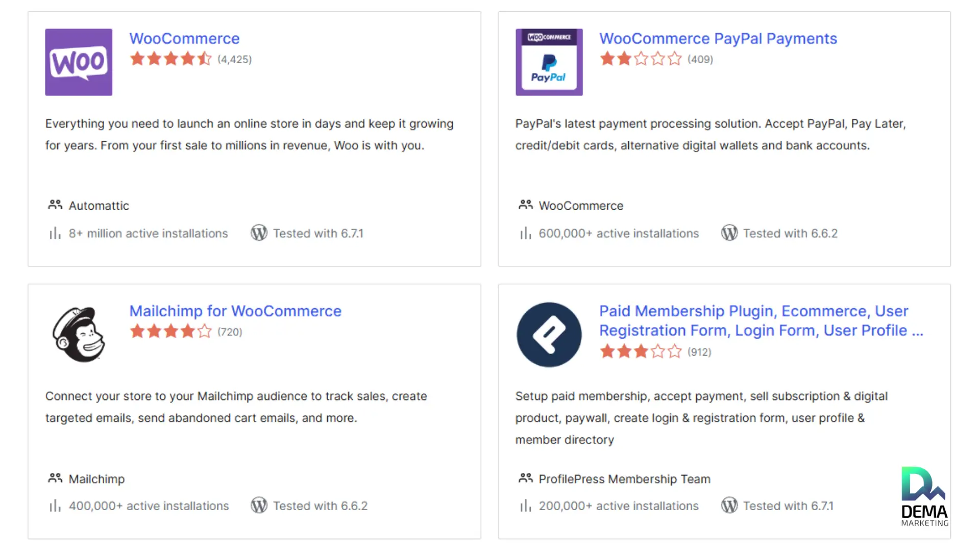Click the Automattic author name
The image size is (980, 551).
point(99,206)
